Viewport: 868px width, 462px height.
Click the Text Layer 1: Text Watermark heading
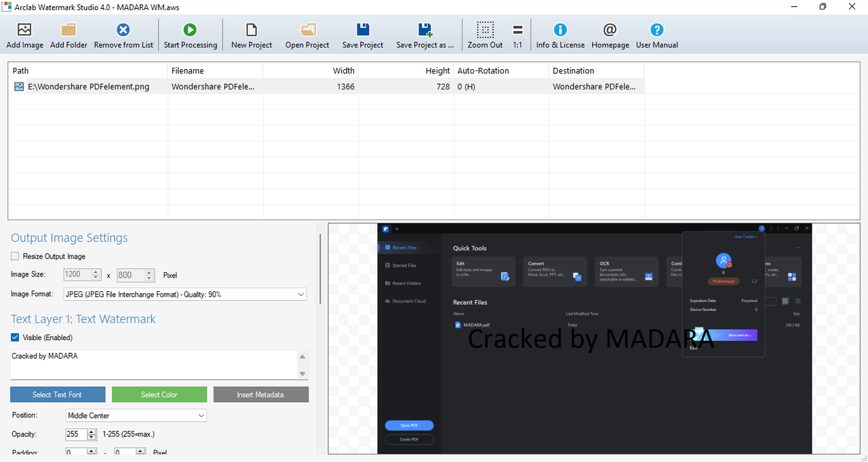tap(83, 319)
